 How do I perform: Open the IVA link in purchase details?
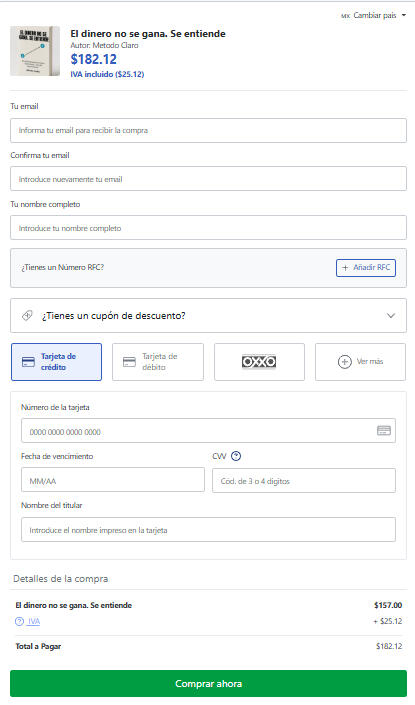click(x=34, y=621)
